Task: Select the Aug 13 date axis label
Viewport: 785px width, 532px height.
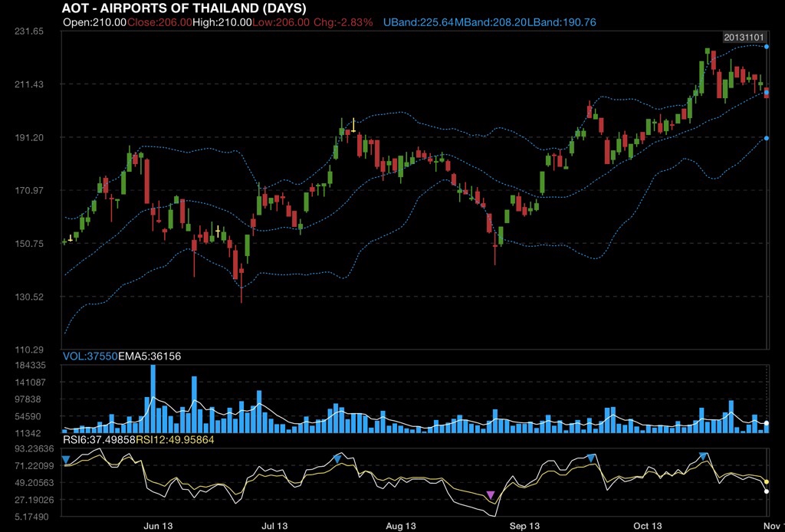Action: click(x=402, y=526)
